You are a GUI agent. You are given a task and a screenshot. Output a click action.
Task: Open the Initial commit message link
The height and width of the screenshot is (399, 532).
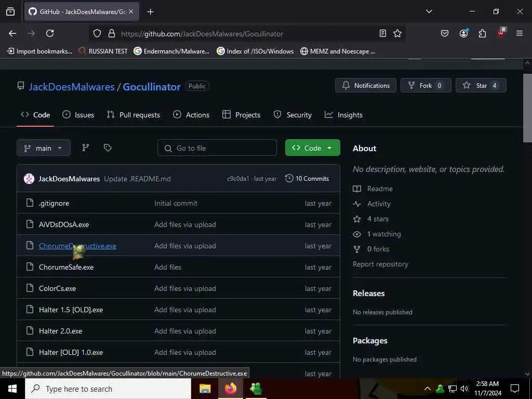coord(176,203)
